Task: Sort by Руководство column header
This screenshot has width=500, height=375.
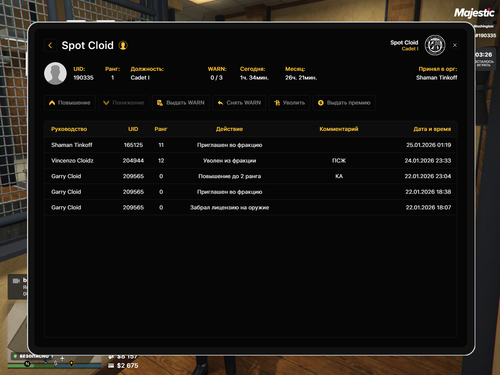Action: 69,129
